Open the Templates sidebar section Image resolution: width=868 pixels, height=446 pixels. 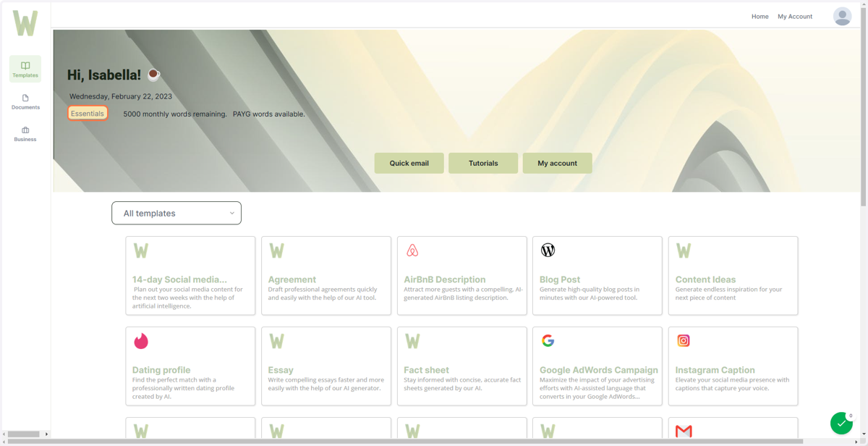[25, 69]
